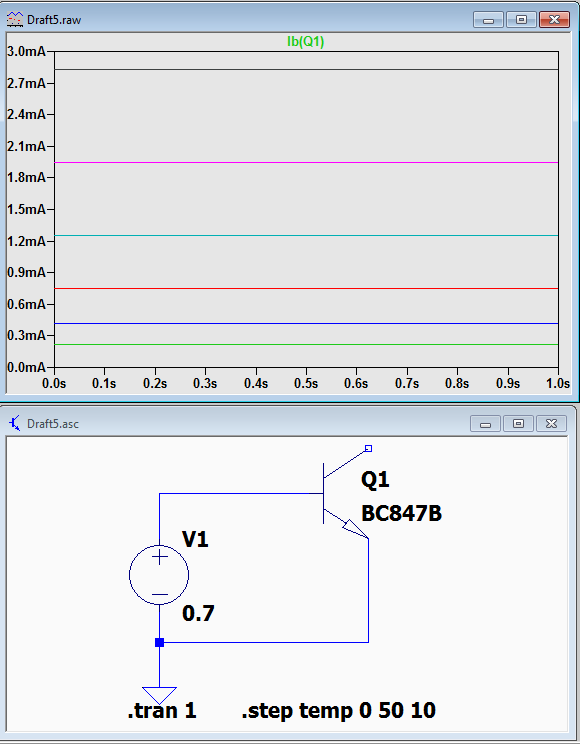Click the Ib(Q1) trace label
The image size is (580, 745).
click(305, 41)
